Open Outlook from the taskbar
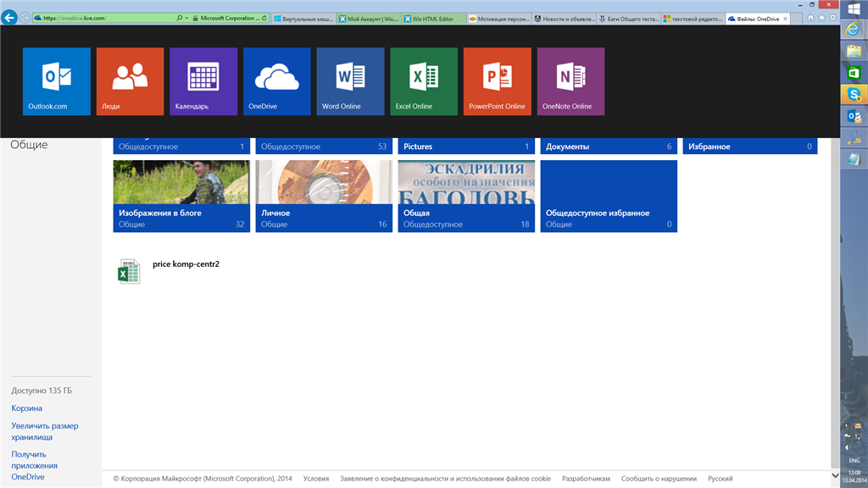 point(854,116)
